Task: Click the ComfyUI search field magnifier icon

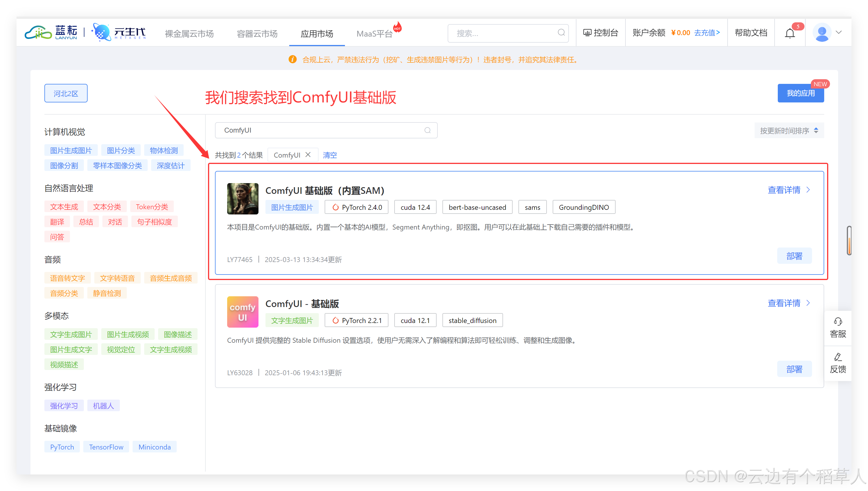Action: [x=427, y=130]
